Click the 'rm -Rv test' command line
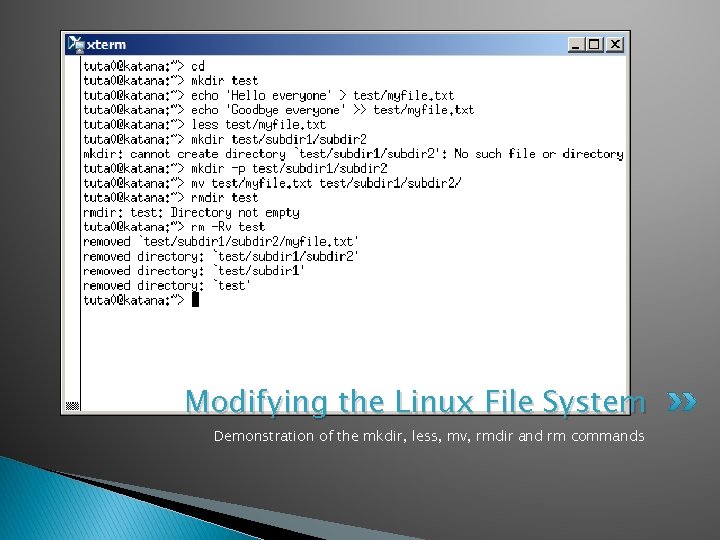 pos(174,227)
